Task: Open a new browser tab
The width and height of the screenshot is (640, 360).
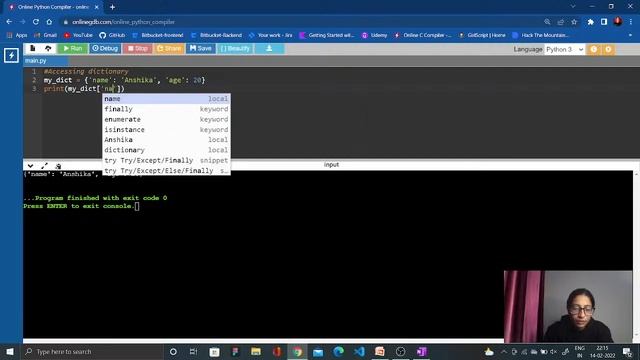Action: pos(112,7)
